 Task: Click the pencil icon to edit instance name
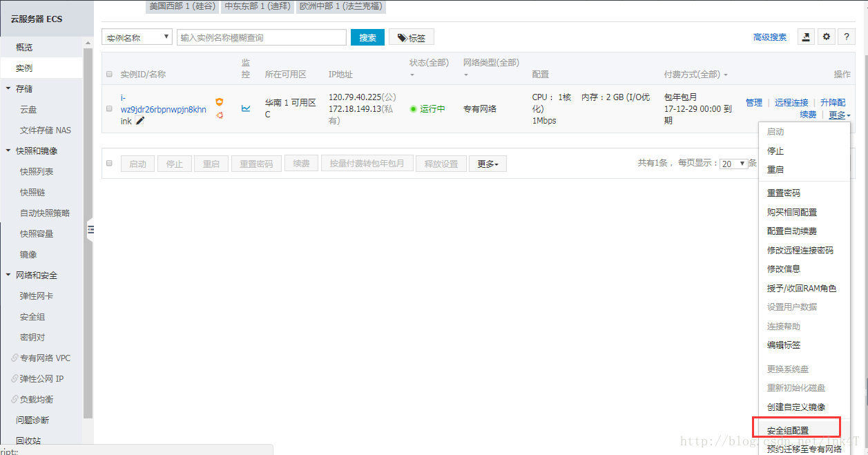(x=140, y=121)
